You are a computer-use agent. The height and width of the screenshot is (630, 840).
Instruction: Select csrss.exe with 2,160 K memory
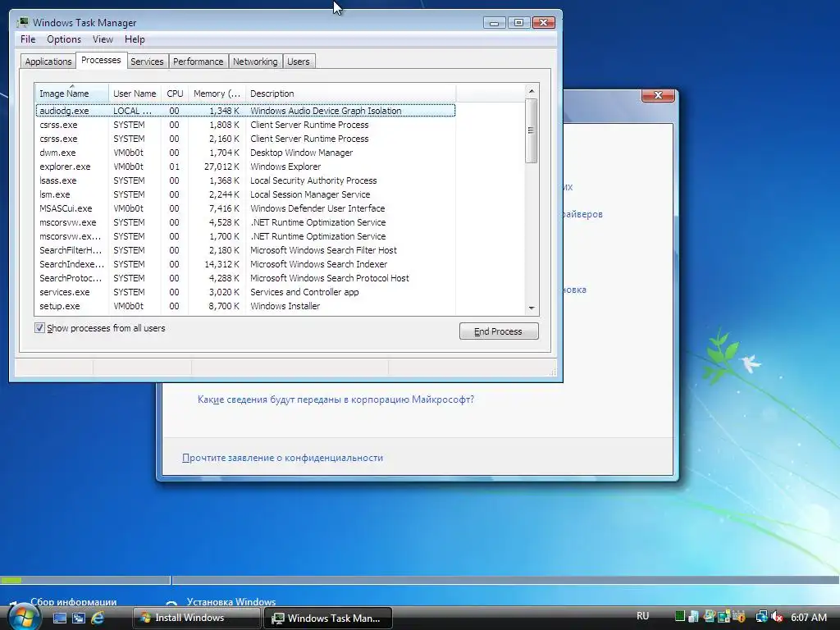tap(245, 138)
